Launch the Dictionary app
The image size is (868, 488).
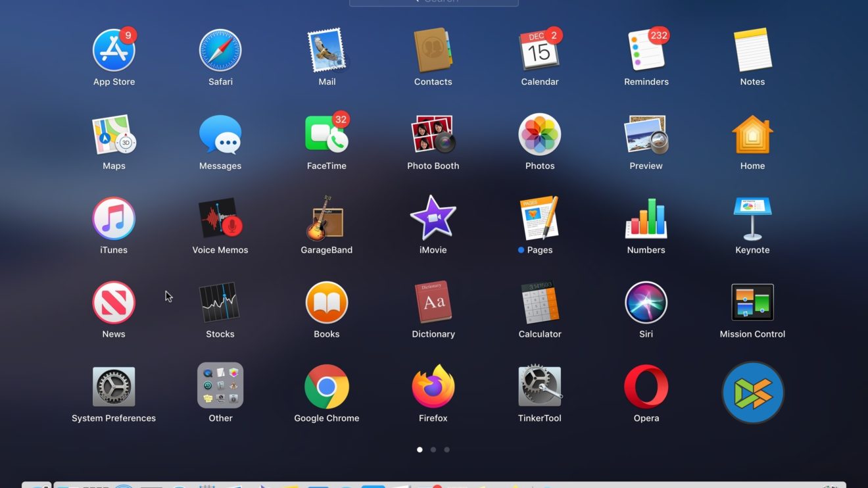coord(433,303)
